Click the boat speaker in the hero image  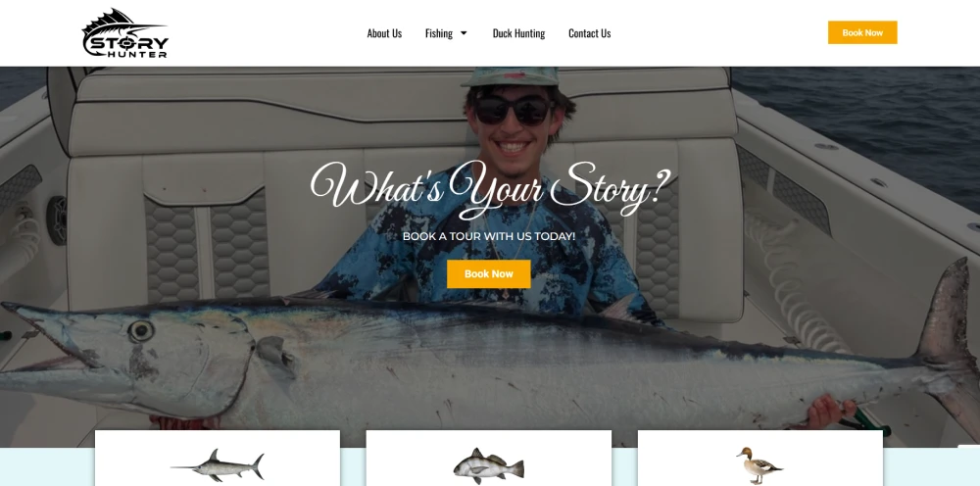57,219
